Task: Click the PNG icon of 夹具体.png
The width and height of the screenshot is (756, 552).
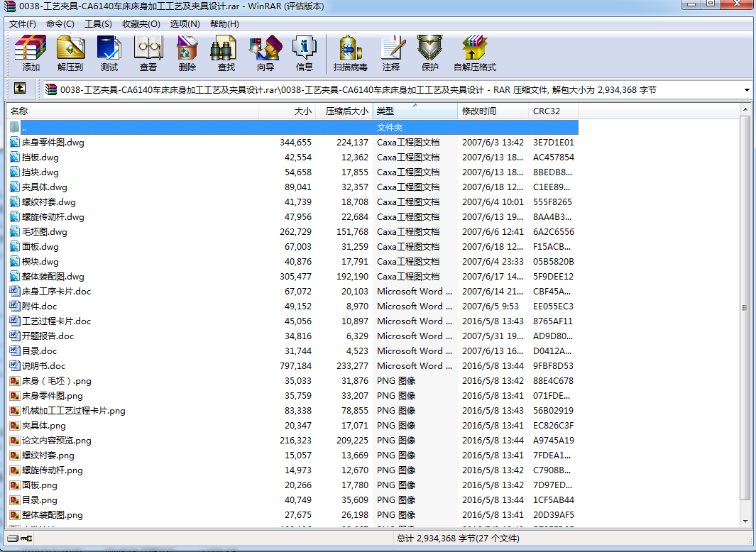Action: (x=15, y=425)
